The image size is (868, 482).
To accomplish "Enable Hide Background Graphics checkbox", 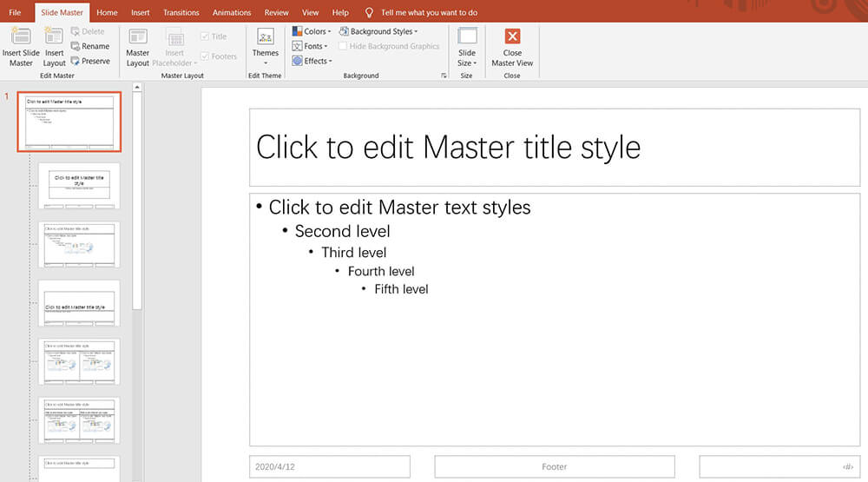I will (344, 46).
